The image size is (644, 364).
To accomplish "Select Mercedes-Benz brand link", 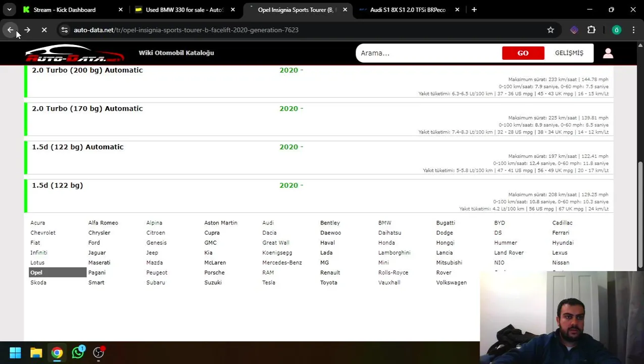I will [x=282, y=263].
